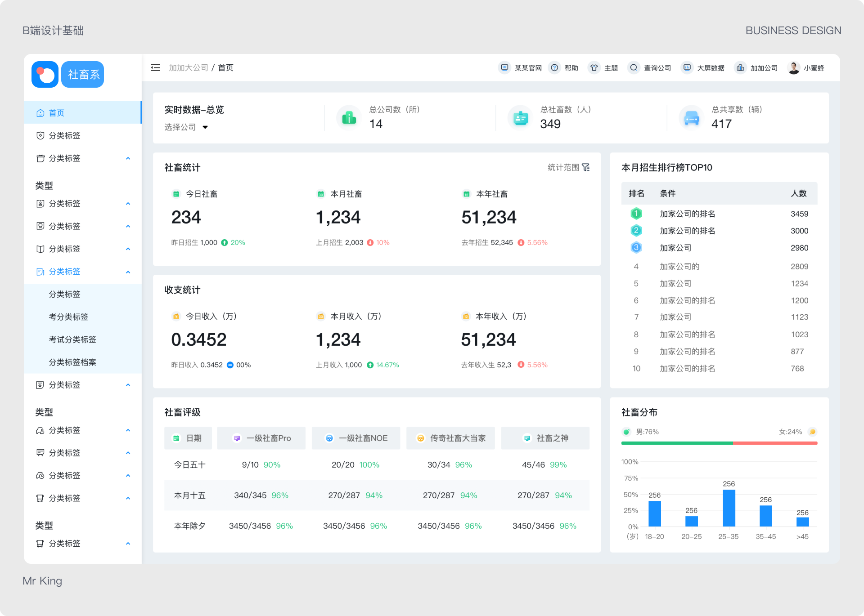The width and height of the screenshot is (864, 616).
Task: Open 某某官网 monitor icon in header
Action: coord(504,67)
